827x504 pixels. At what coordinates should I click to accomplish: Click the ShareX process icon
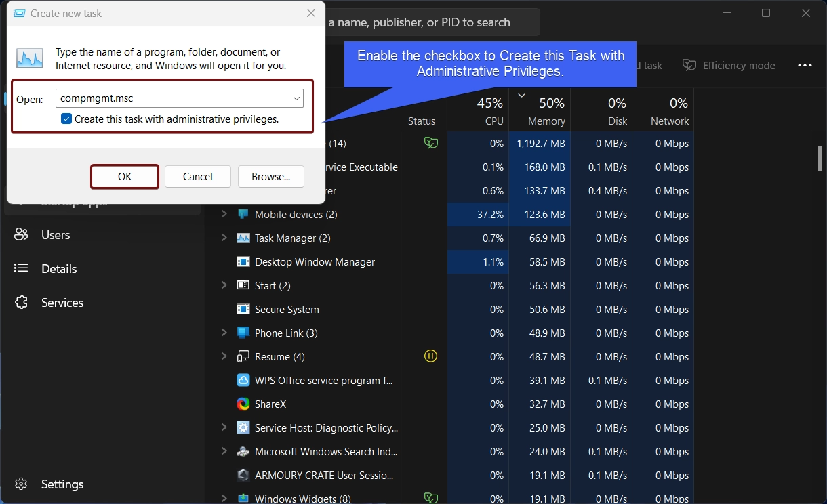pos(243,404)
